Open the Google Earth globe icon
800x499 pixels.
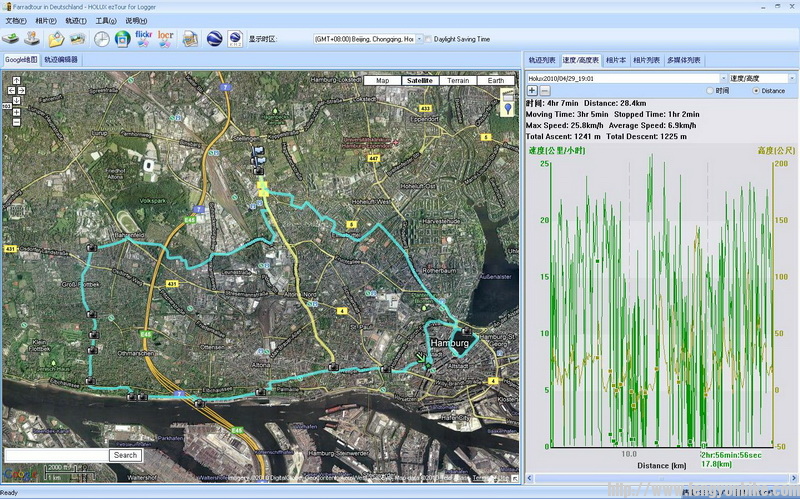pos(215,39)
